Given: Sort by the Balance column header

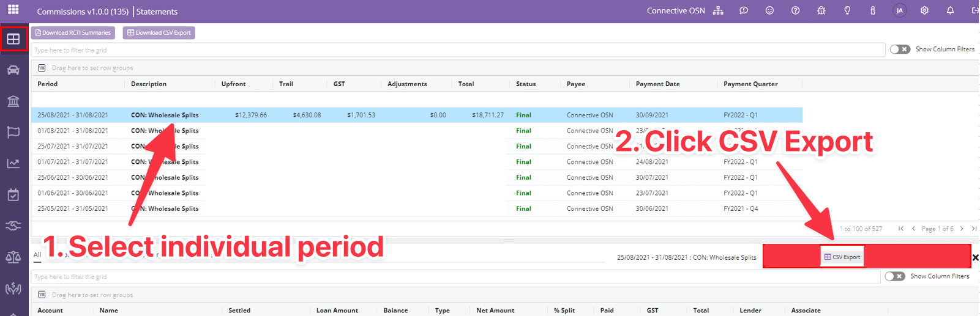Looking at the screenshot, I should click(395, 310).
